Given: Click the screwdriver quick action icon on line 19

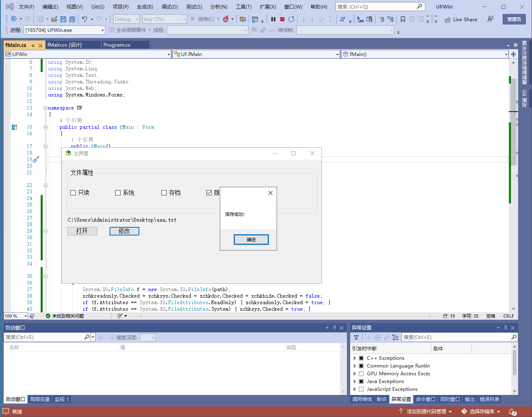Looking at the screenshot, I should tap(36, 159).
